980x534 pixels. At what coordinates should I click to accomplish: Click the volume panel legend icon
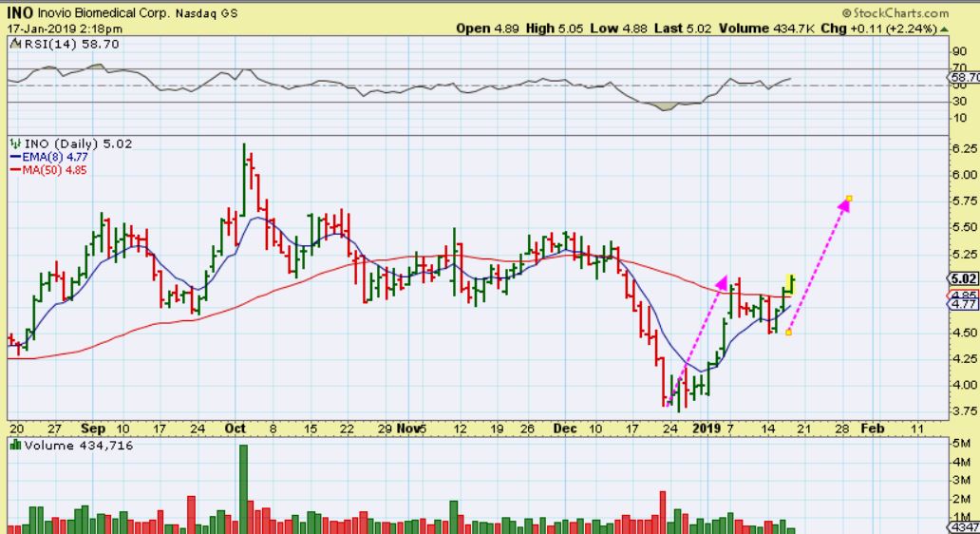[16, 446]
